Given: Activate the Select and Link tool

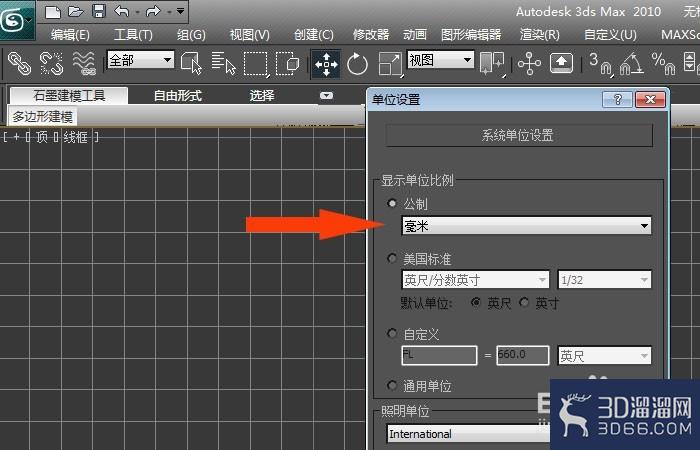Looking at the screenshot, I should (19, 63).
